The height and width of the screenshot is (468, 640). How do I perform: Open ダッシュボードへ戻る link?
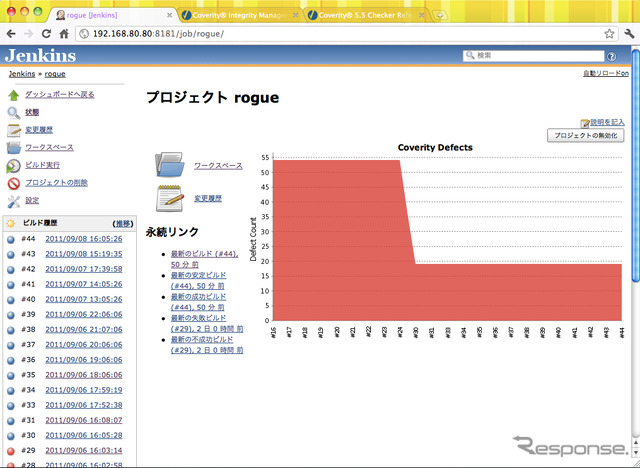click(x=60, y=94)
